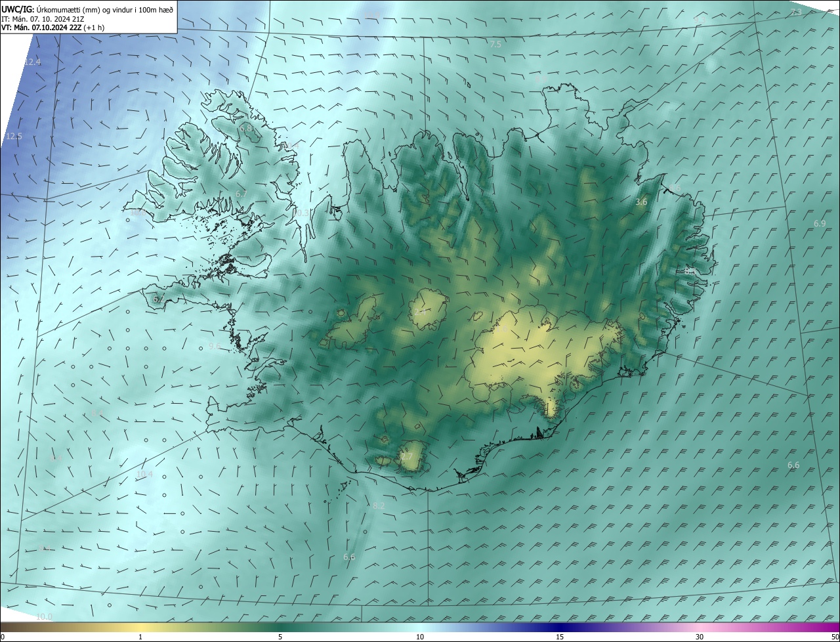Click the 12.5 value label
The image size is (840, 642).
14,137
